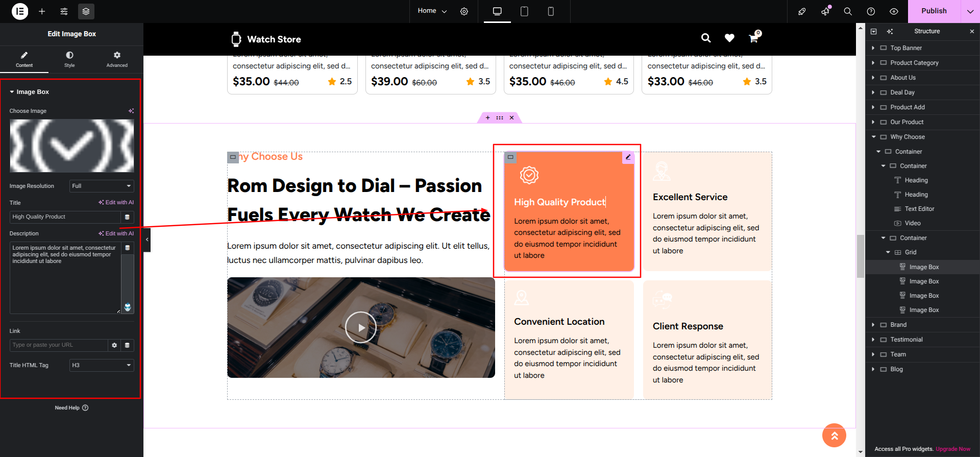The width and height of the screenshot is (980, 457).
Task: Open the Elementor logo menu
Action: point(20,11)
